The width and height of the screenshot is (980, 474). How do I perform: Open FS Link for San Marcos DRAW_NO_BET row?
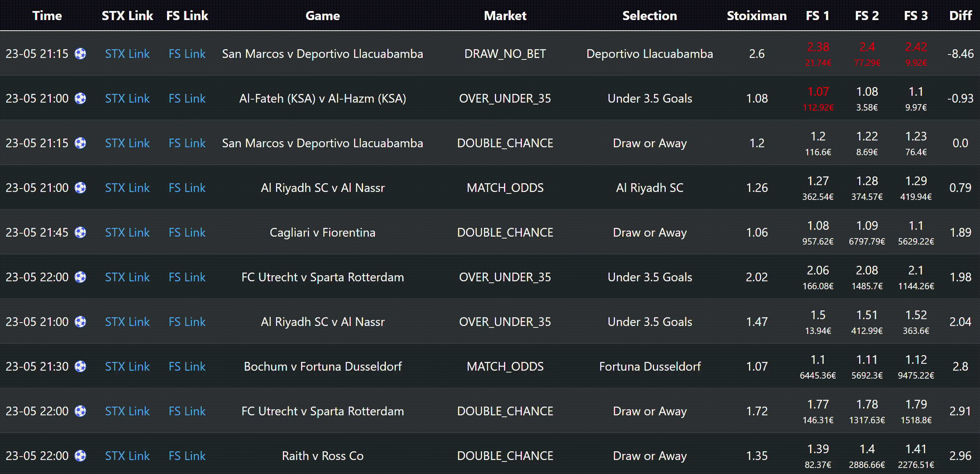187,54
